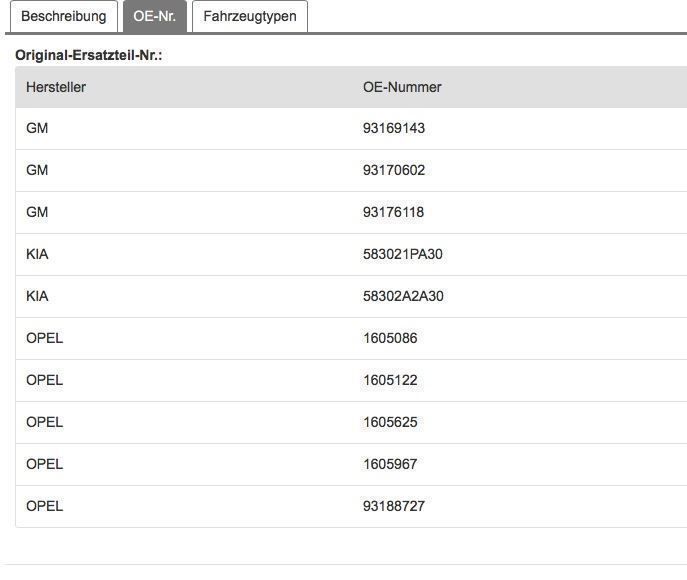Select KIA manufacturer cell beside 583021PA30
The width and height of the screenshot is (687, 580).
point(37,254)
